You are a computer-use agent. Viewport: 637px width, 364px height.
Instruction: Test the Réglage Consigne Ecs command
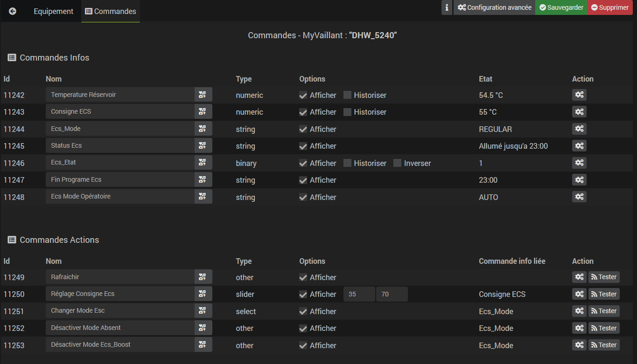pos(603,294)
